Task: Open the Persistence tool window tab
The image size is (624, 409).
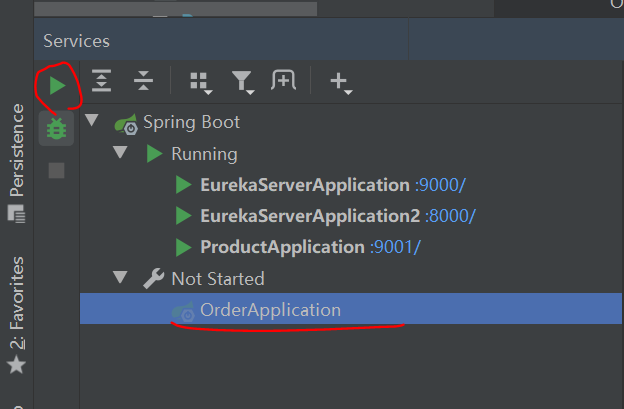Action: point(17,150)
